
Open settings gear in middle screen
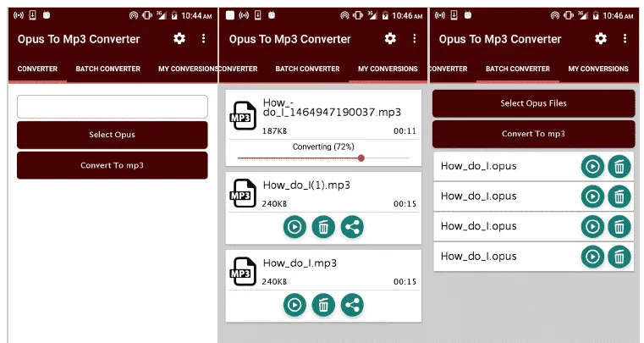tap(390, 39)
